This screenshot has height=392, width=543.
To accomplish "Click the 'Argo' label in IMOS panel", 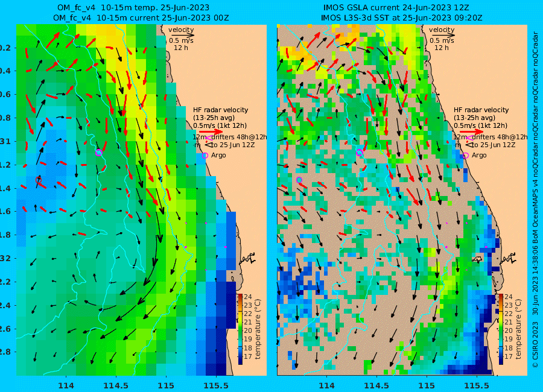I will tap(479, 156).
